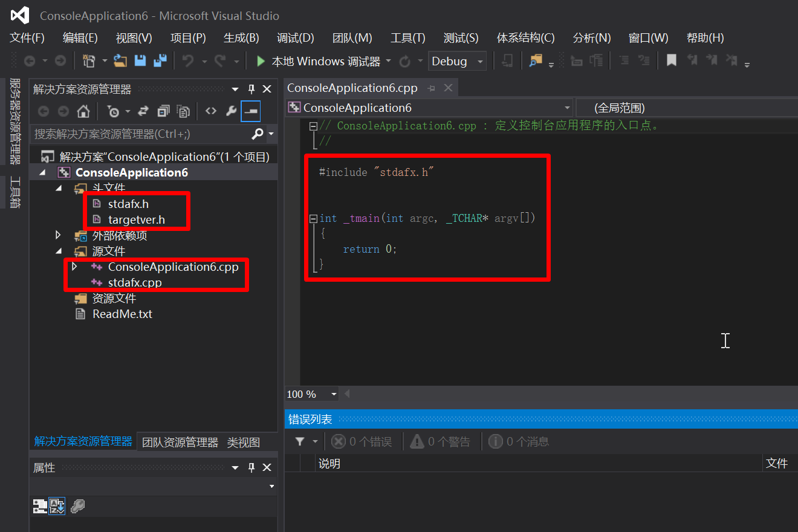Collapse all nodes in Solution Explorer
The height and width of the screenshot is (532, 798).
point(163,111)
